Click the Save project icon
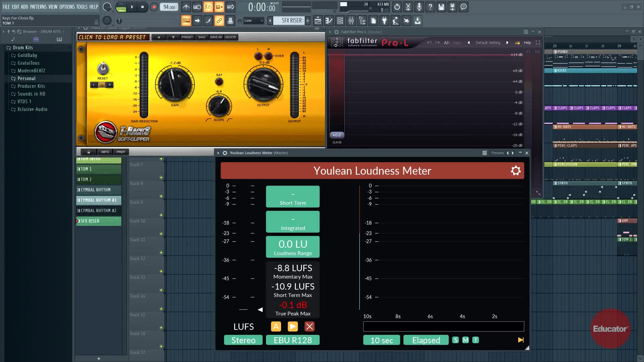 441,7
